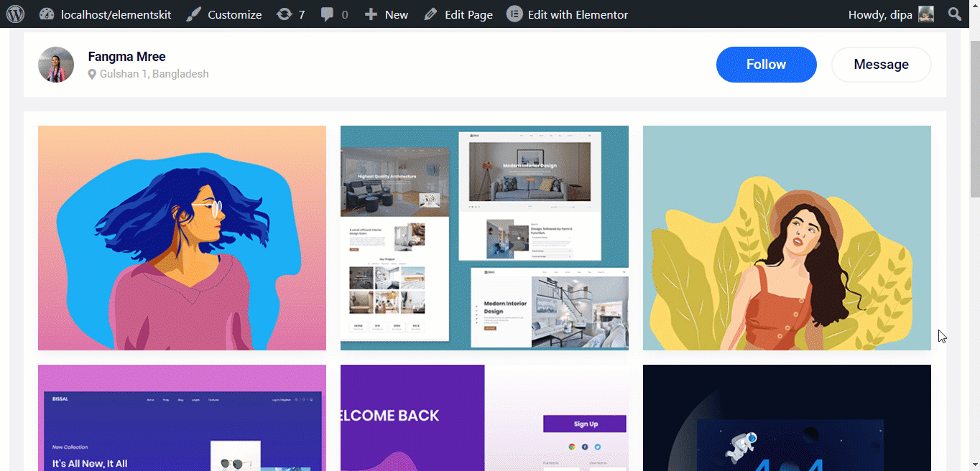Click the page's vertical scrollbar thumb
The height and width of the screenshot is (471, 980).
tap(974, 118)
